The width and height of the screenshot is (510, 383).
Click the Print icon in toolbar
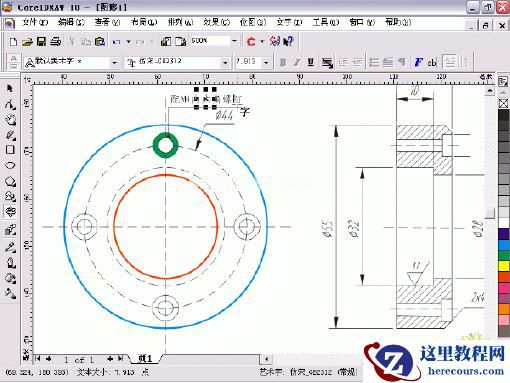click(x=55, y=42)
